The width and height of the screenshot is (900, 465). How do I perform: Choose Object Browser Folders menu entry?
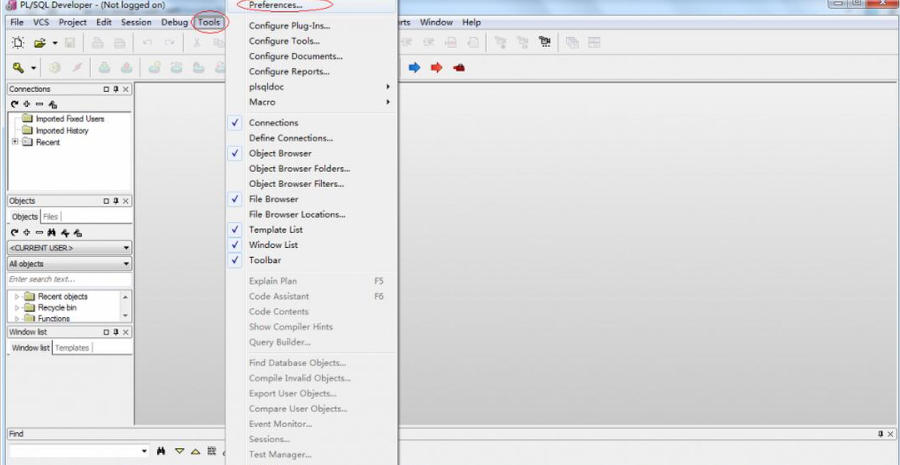tap(300, 169)
